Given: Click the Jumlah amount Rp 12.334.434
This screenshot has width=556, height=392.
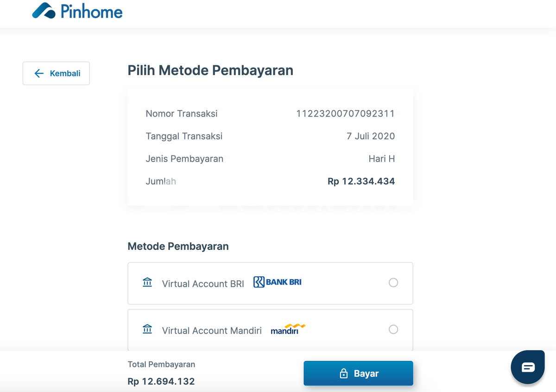Looking at the screenshot, I should (x=361, y=181).
